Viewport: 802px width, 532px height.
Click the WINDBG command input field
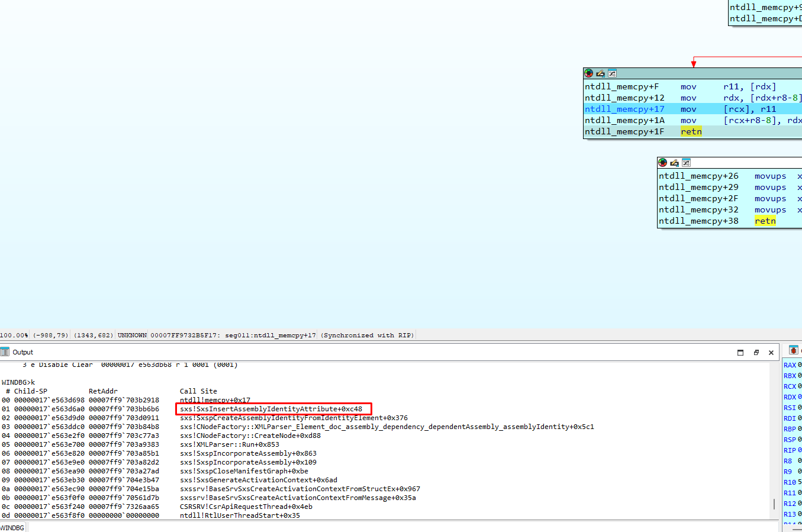coord(402,527)
